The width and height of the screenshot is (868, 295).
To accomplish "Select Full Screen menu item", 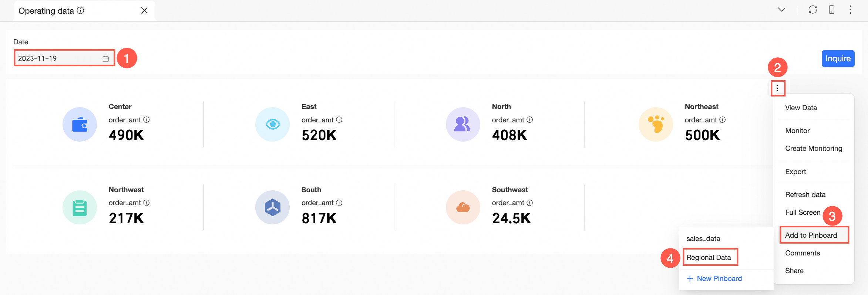I will [803, 212].
